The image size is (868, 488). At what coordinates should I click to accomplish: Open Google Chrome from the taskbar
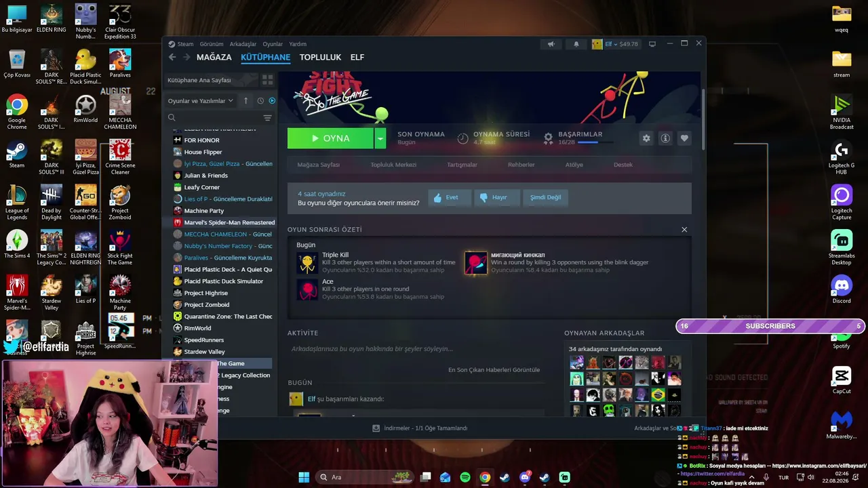click(485, 477)
